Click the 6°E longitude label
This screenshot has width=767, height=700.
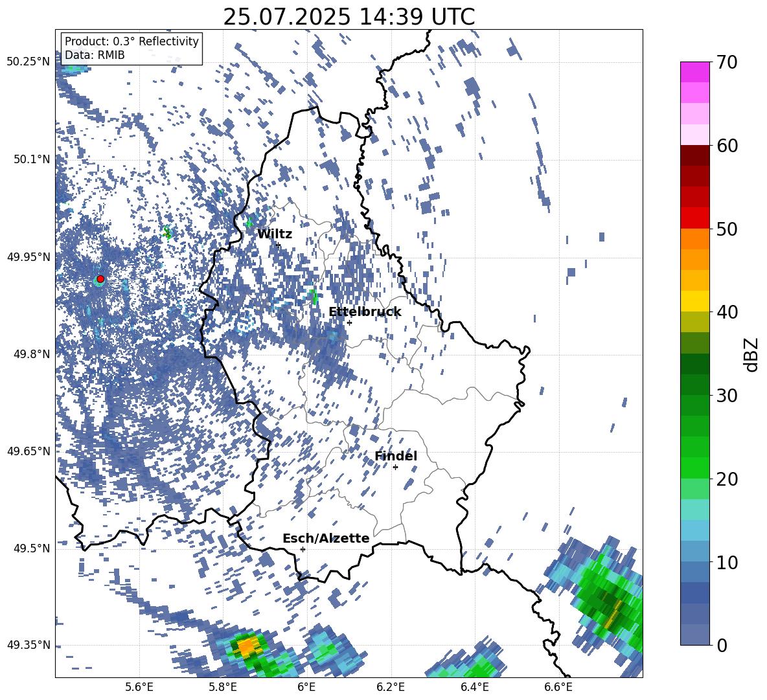pyautogui.click(x=306, y=688)
